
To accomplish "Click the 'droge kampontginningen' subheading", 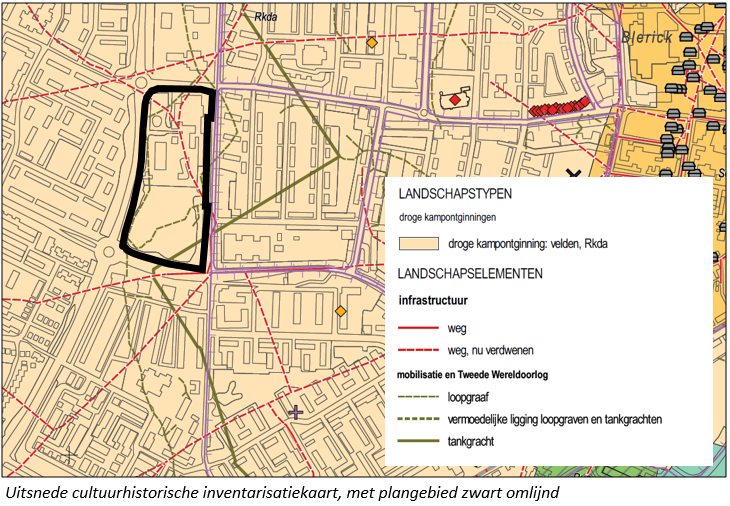I will click(447, 217).
